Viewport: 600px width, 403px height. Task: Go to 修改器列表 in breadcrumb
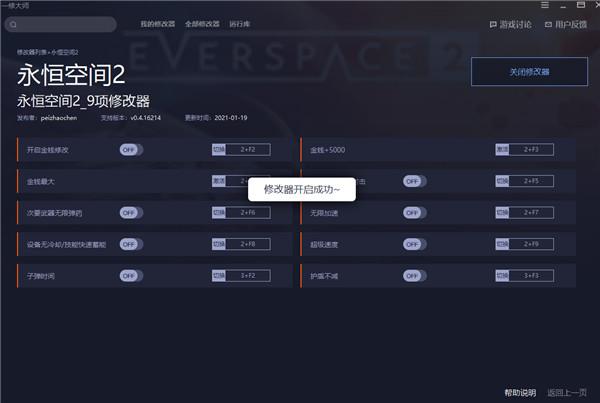[x=31, y=52]
